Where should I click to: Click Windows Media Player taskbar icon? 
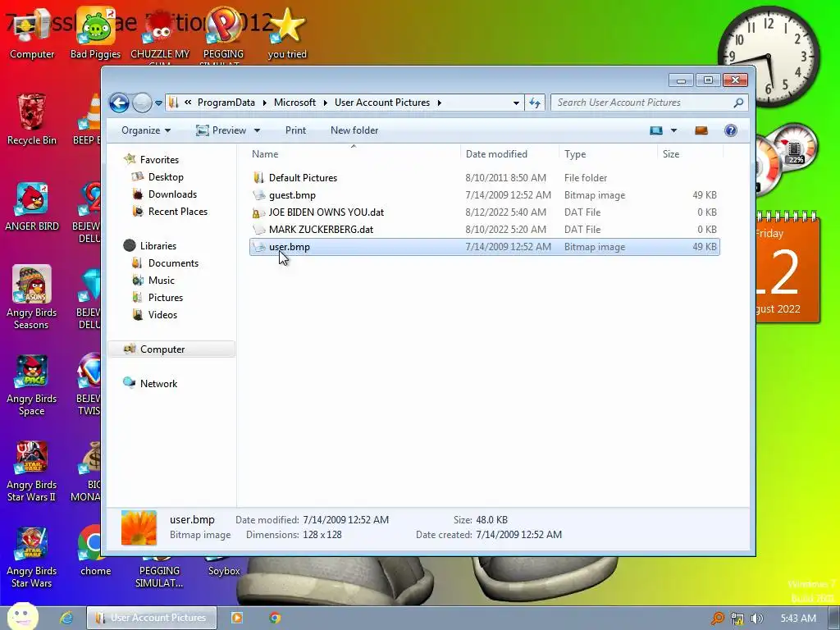tap(236, 618)
